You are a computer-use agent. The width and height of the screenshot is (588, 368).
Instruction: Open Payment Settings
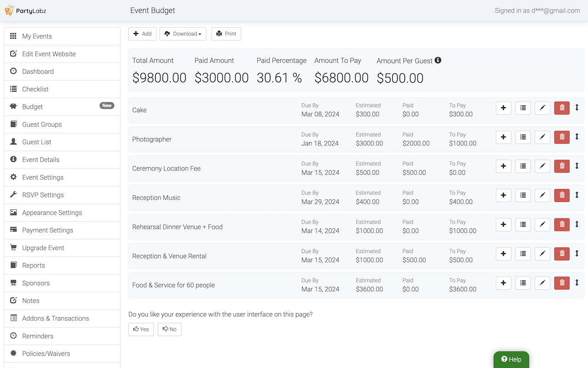[x=62, y=230]
